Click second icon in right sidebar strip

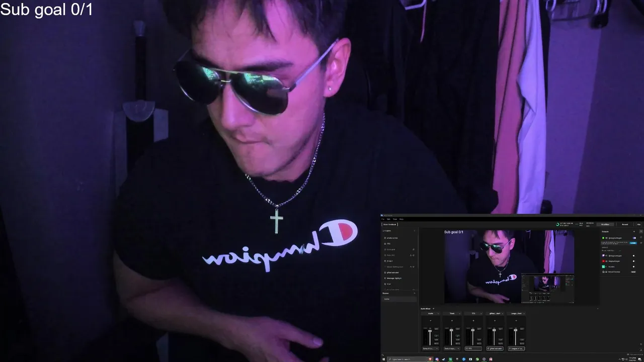pyautogui.click(x=641, y=237)
